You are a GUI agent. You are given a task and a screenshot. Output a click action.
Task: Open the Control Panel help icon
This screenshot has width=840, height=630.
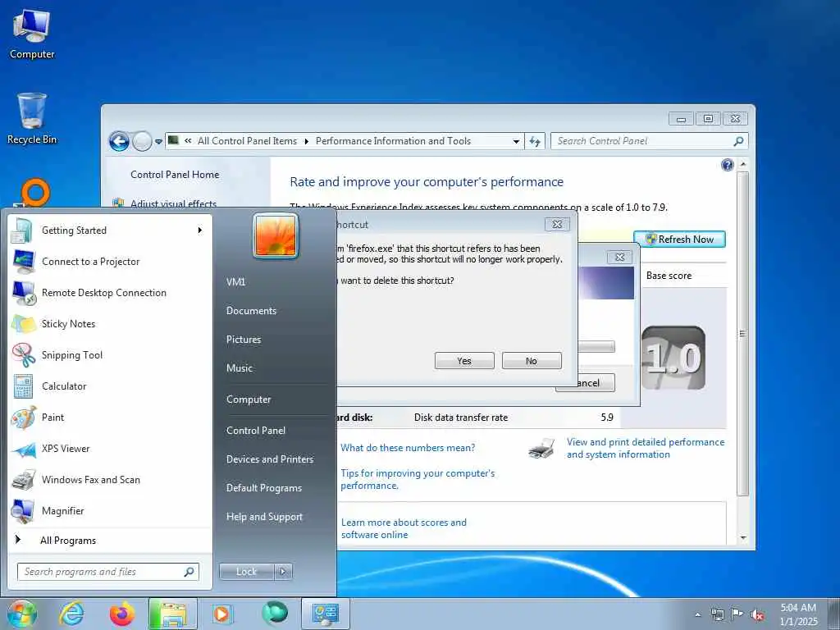coord(727,164)
